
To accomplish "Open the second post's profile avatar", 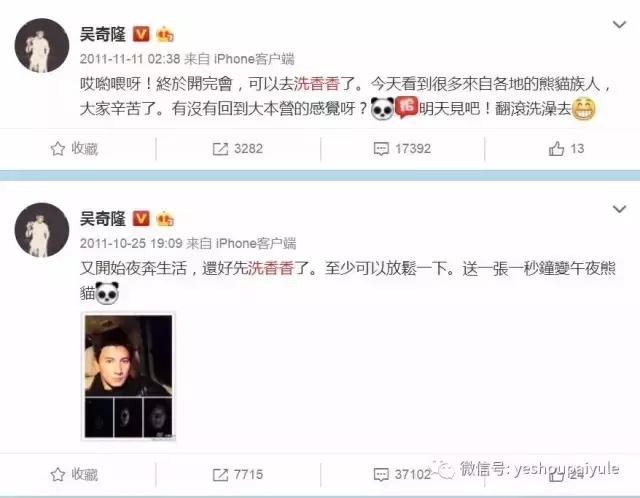I will click(x=42, y=230).
